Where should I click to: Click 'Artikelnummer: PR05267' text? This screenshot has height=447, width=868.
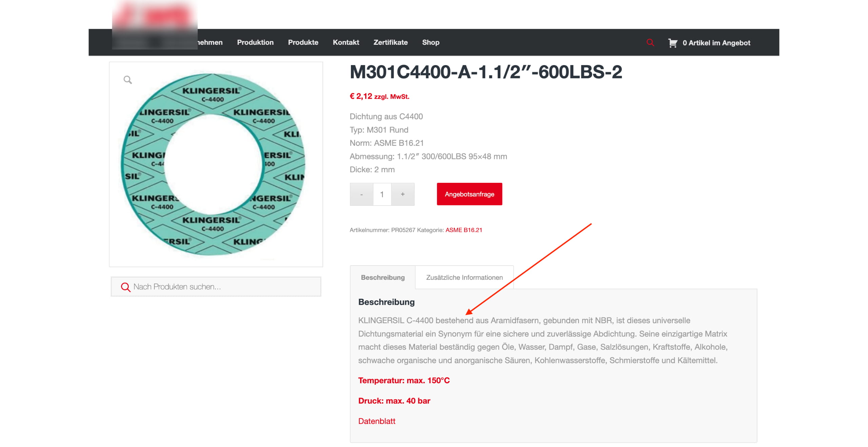tap(382, 230)
